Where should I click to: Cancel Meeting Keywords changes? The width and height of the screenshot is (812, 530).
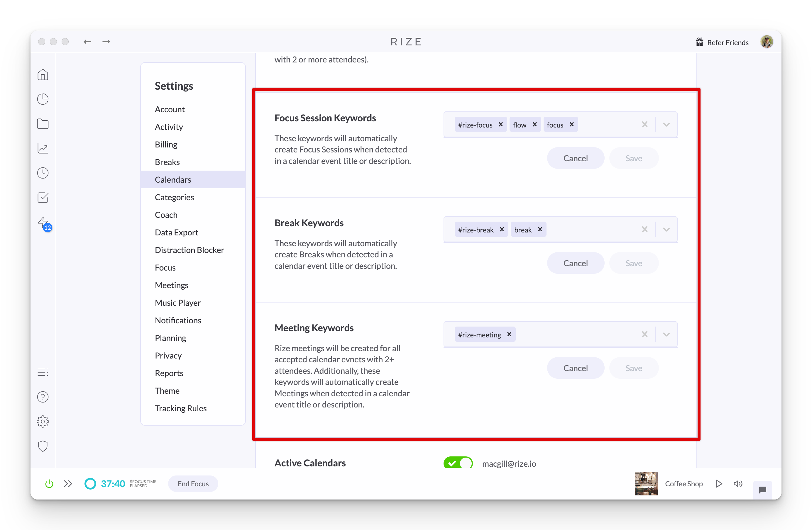click(x=576, y=368)
